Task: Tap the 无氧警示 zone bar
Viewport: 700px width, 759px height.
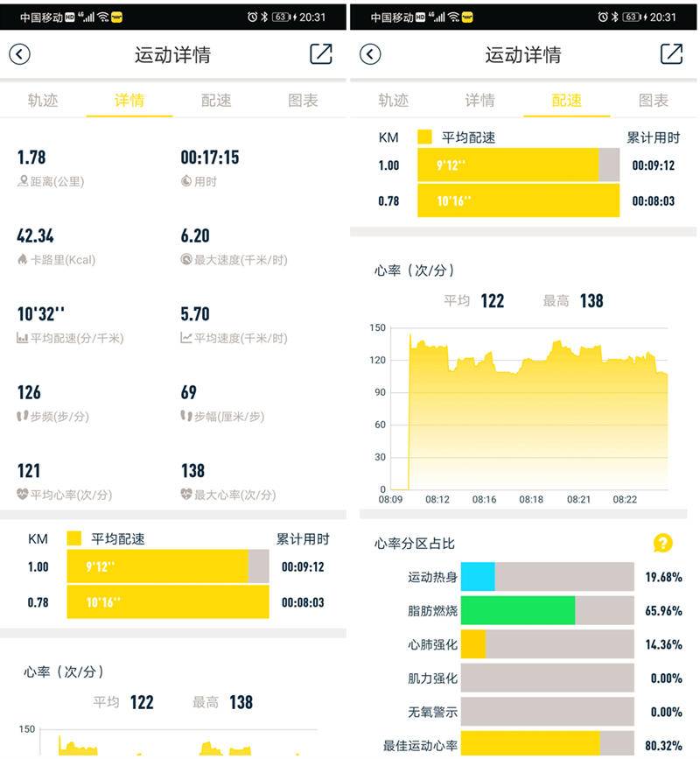Action: [547, 712]
